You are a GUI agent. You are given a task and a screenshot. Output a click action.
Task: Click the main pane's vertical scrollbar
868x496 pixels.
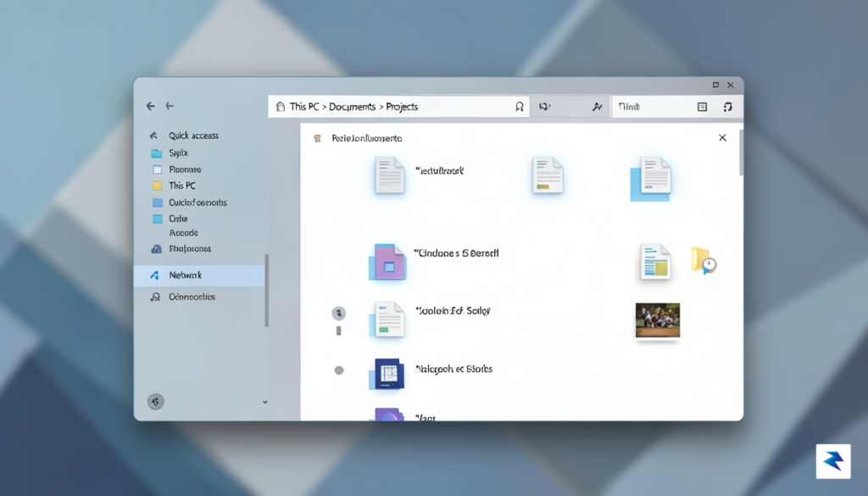coord(741,153)
